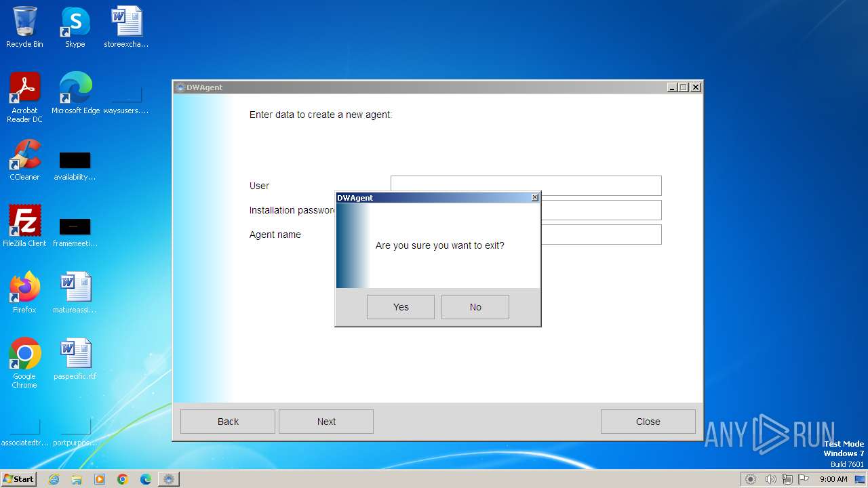Click the Close button in DWAgent installer

[x=648, y=422]
